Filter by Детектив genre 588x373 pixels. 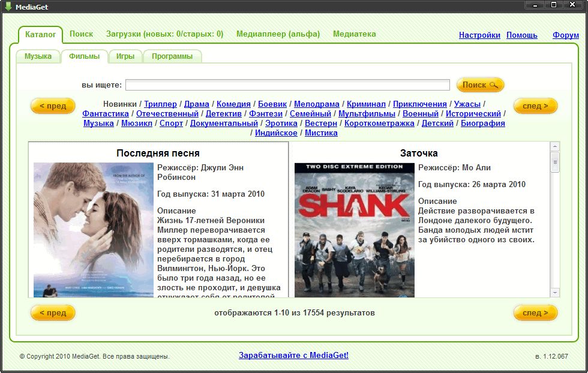point(223,113)
